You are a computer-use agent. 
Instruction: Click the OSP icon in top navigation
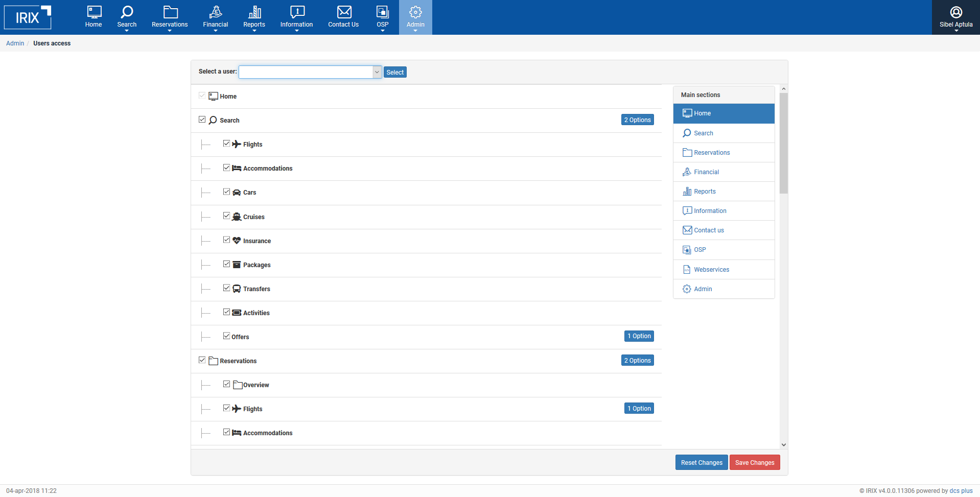(382, 12)
